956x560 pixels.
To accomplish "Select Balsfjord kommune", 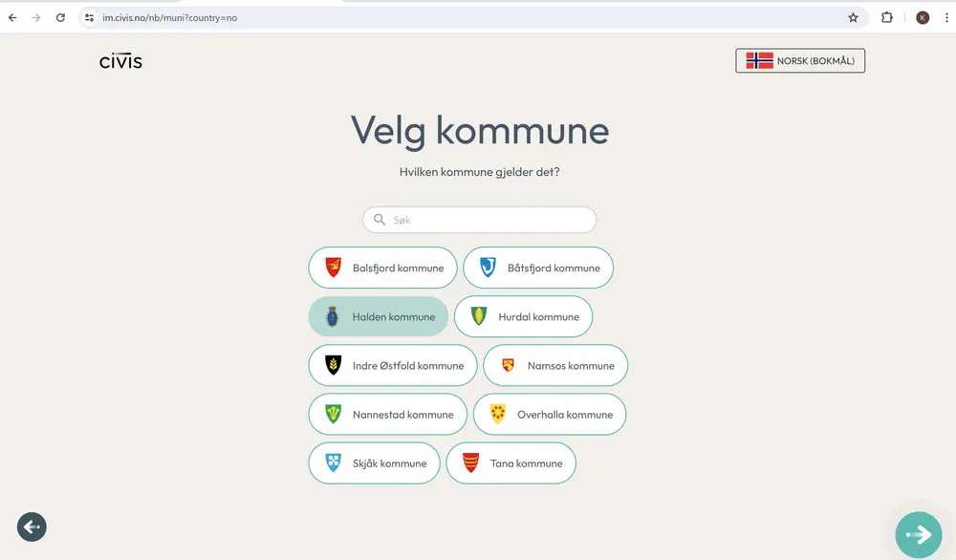I will [x=382, y=268].
